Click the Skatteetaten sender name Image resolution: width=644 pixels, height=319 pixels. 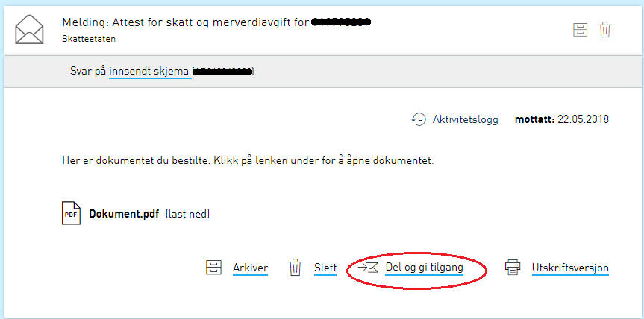pyautogui.click(x=89, y=39)
